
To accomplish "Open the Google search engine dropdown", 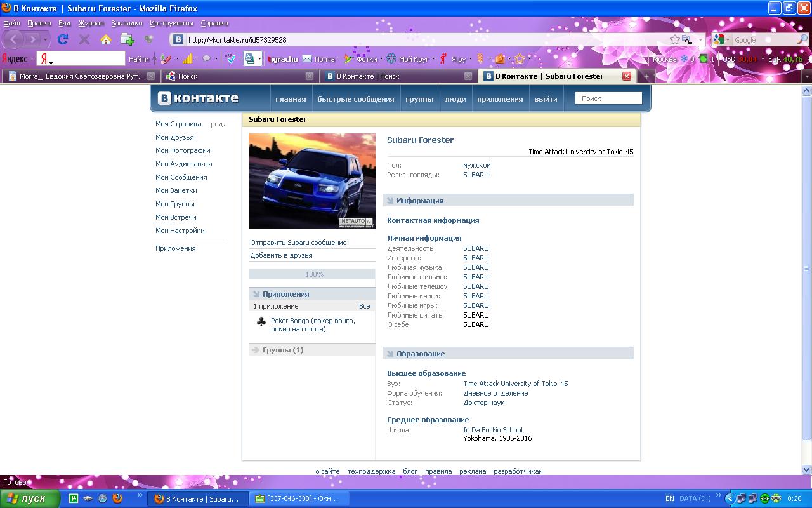I will (721, 39).
